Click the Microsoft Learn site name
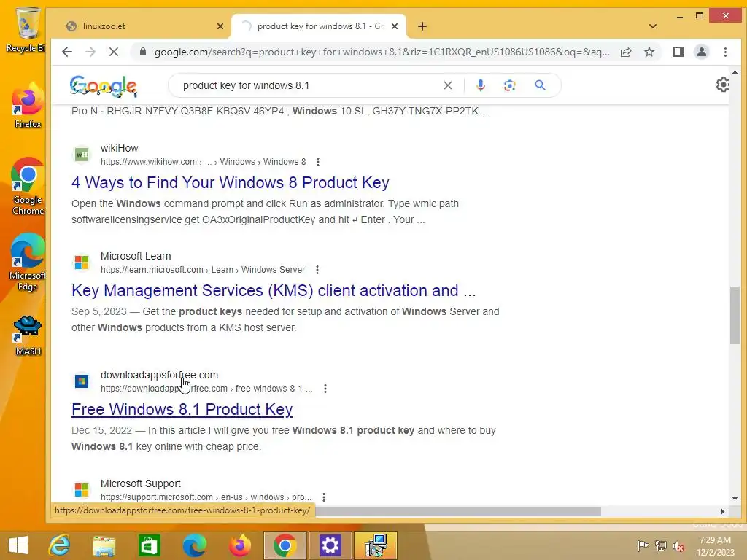This screenshot has width=747, height=560. click(136, 256)
